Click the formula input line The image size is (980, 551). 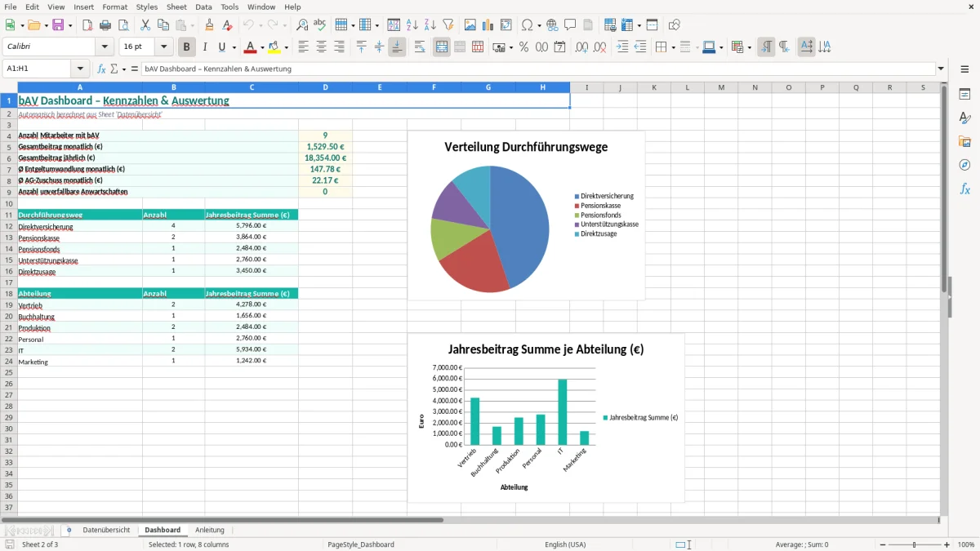click(x=538, y=69)
